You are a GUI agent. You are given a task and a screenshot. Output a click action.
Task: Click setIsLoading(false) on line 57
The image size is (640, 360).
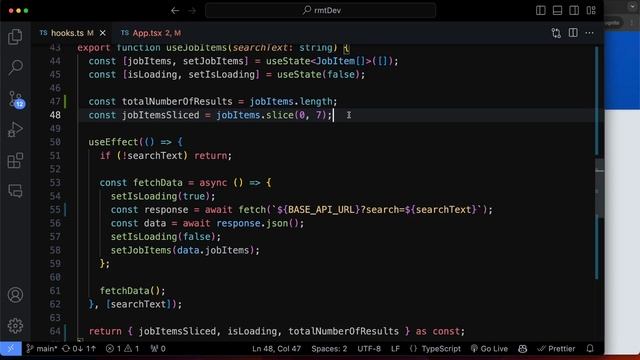pyautogui.click(x=166, y=237)
